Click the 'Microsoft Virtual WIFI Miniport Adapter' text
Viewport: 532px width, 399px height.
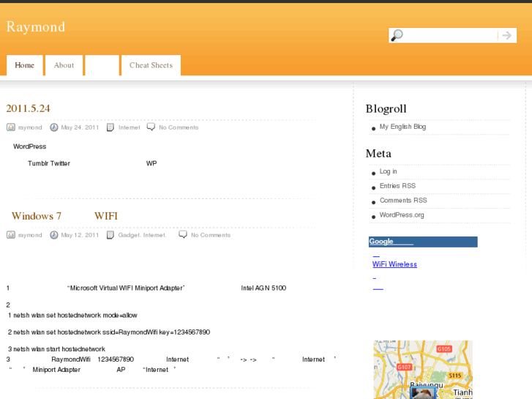tap(126, 288)
